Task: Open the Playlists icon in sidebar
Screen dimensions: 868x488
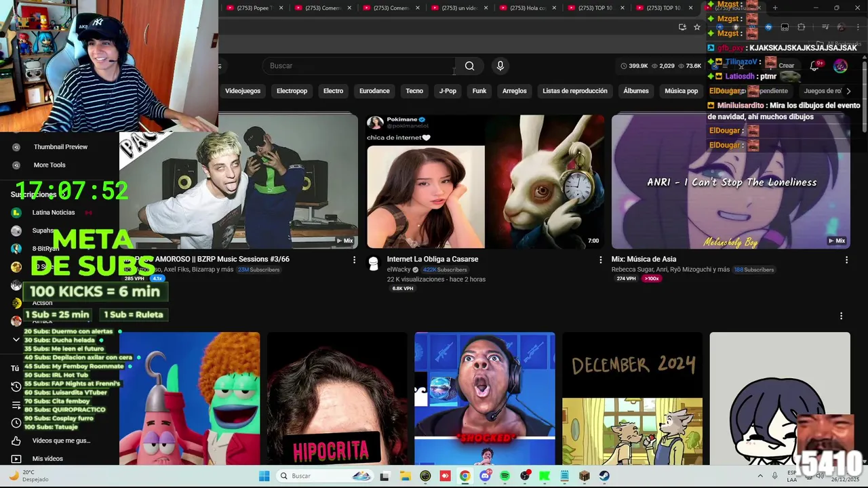Action: (x=16, y=405)
